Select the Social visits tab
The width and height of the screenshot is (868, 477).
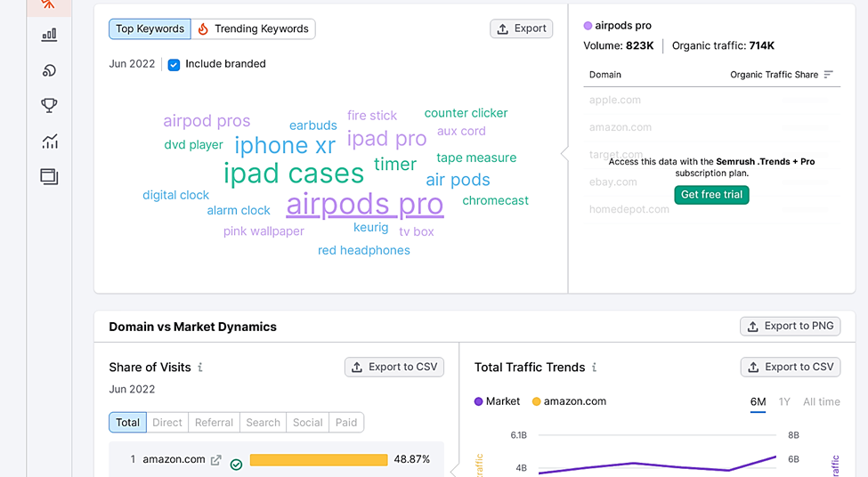pyautogui.click(x=308, y=423)
